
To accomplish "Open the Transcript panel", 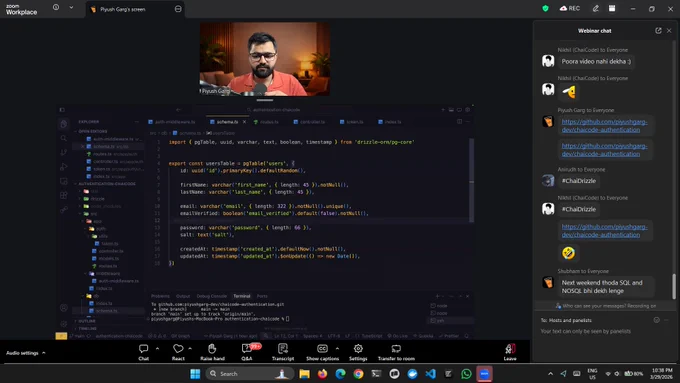I will click(x=283, y=352).
